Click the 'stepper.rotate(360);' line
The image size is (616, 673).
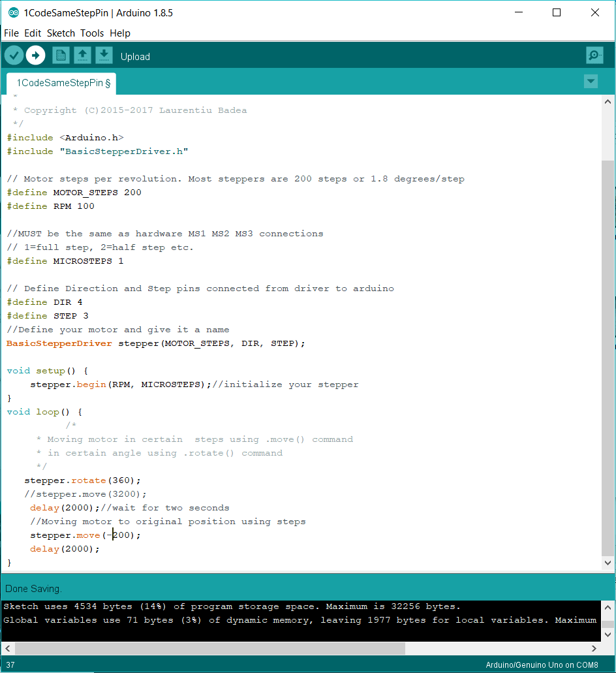(82, 480)
